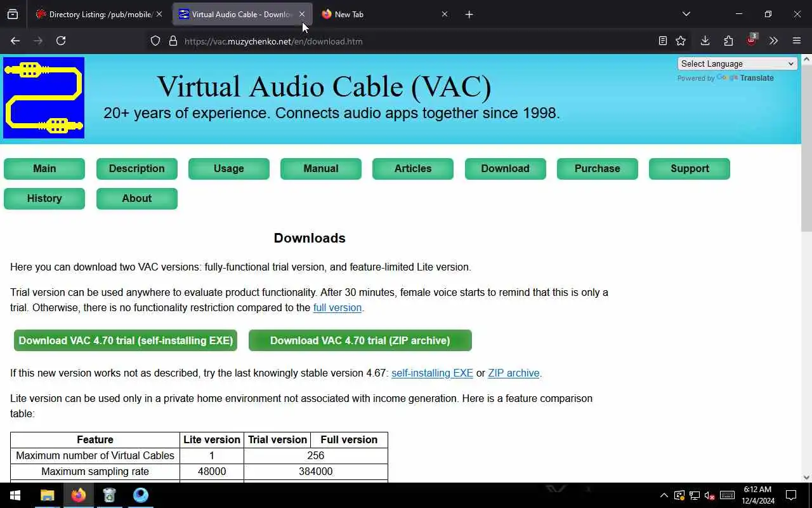Click the 'Downloads' heading text

(310, 238)
